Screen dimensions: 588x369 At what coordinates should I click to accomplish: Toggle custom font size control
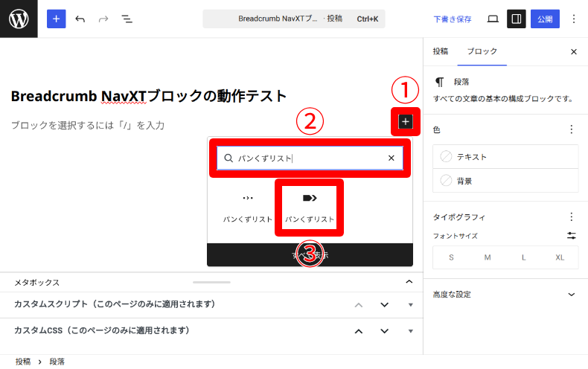click(x=572, y=236)
